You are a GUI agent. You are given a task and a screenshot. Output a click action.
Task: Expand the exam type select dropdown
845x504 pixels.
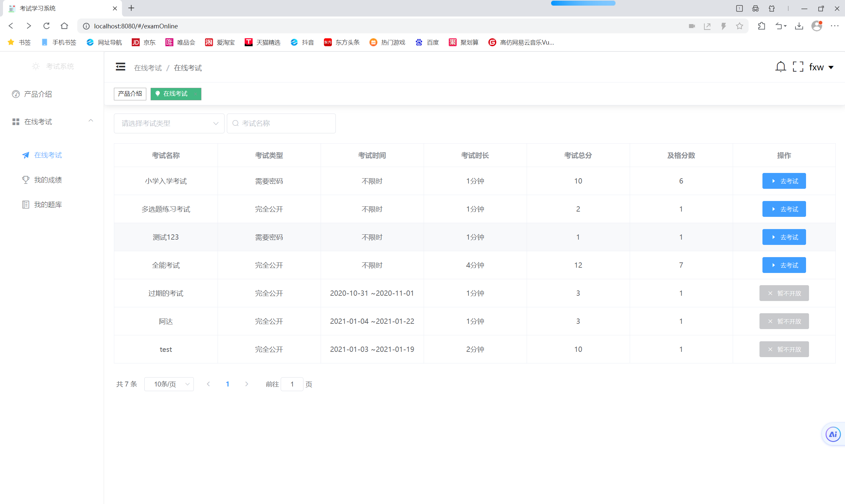tap(169, 123)
